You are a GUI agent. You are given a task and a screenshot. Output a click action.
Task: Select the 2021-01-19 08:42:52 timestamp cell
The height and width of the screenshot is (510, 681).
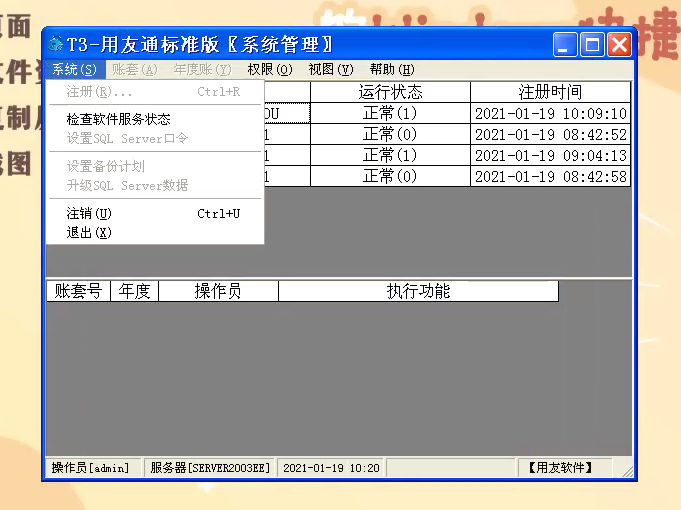coord(550,134)
